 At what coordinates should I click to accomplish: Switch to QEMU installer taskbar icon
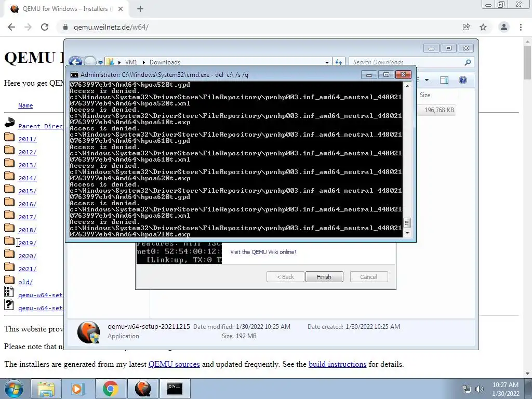click(142, 389)
